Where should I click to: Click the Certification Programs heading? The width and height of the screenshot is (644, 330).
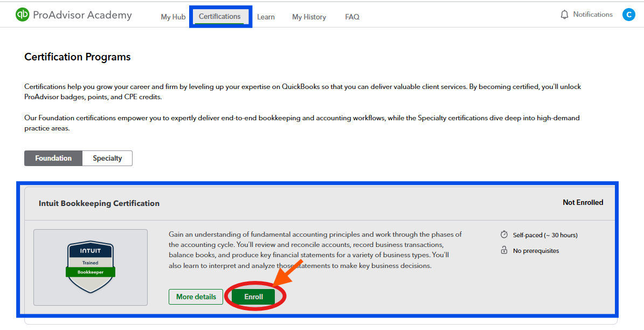pos(78,57)
